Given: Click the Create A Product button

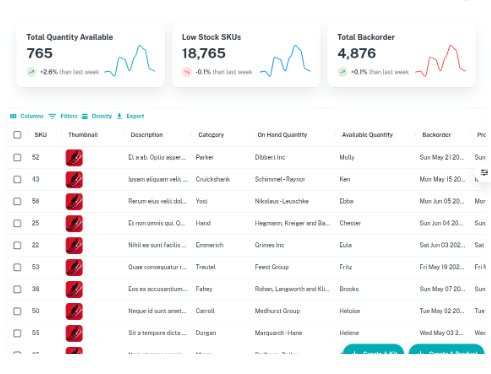Looking at the screenshot, I should 446,349.
